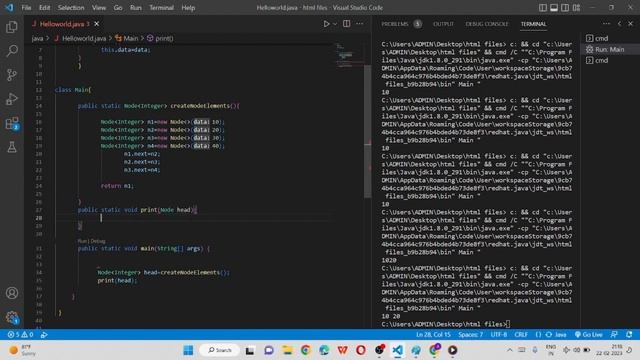Screen dimensions: 640x360
Task: Toggle bottom panel layout icon
Action: pyautogui.click(x=554, y=8)
